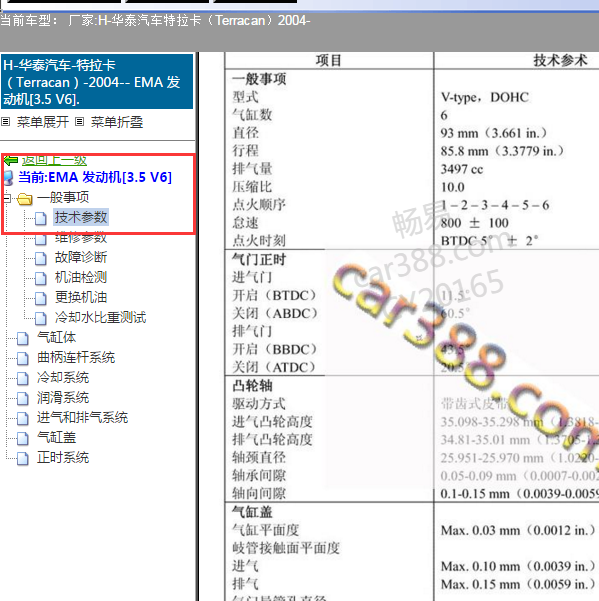Open the 进气和排气系统 section
The image size is (599, 601).
(x=82, y=417)
